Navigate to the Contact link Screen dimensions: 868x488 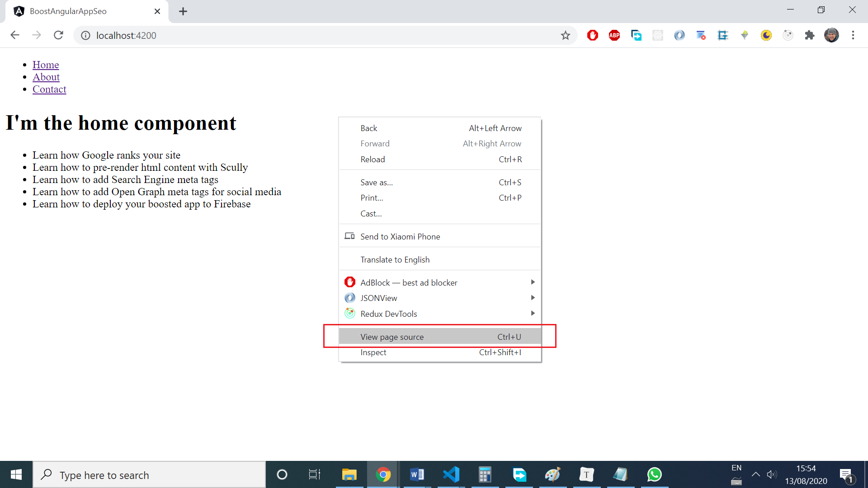pyautogui.click(x=49, y=89)
